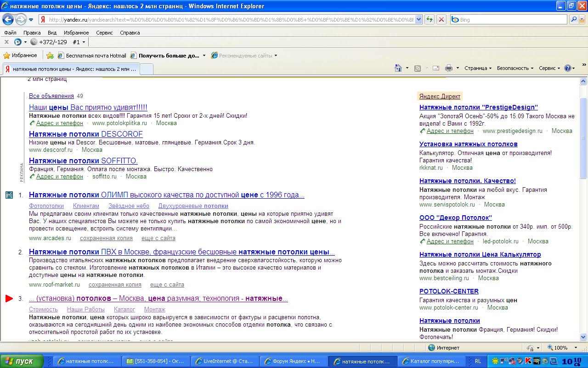Click the browser Forward arrow button
The width and height of the screenshot is (588, 368).
click(21, 19)
